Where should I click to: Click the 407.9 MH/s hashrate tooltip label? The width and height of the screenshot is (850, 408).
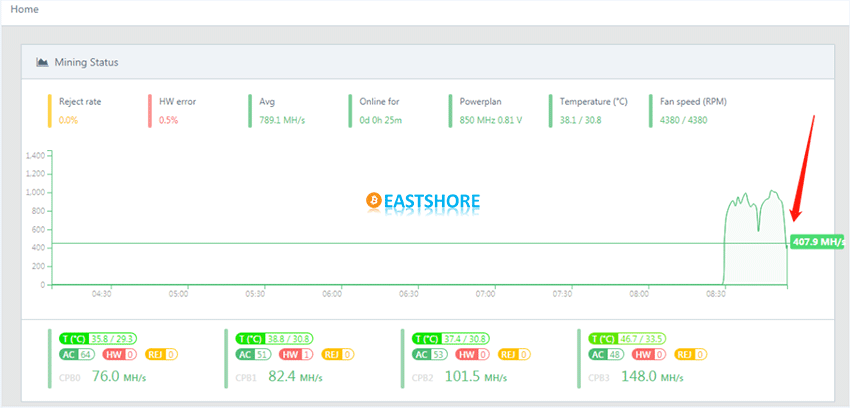[x=817, y=242]
